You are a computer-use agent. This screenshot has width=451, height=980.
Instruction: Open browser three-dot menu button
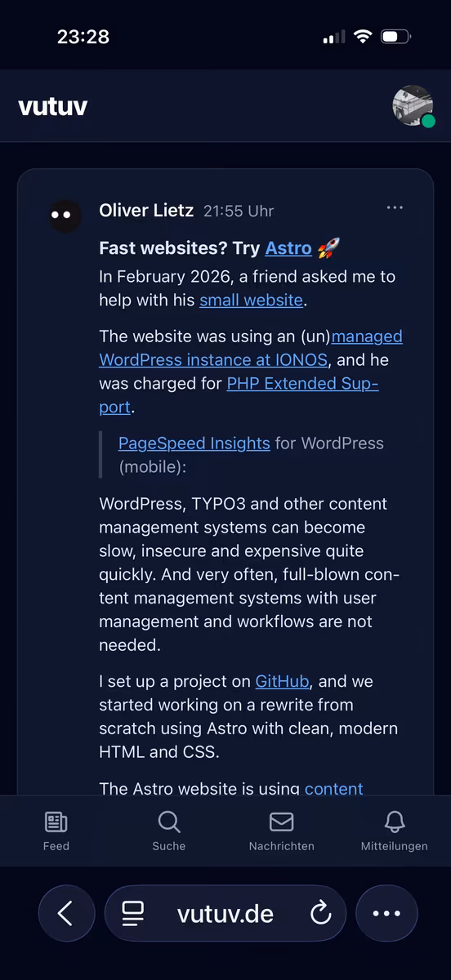[x=386, y=914]
